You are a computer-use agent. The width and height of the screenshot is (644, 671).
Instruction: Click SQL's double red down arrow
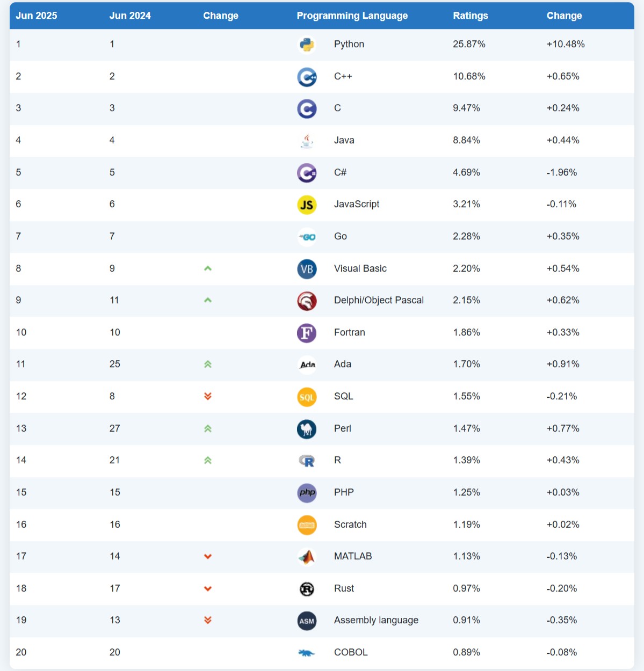click(x=208, y=396)
